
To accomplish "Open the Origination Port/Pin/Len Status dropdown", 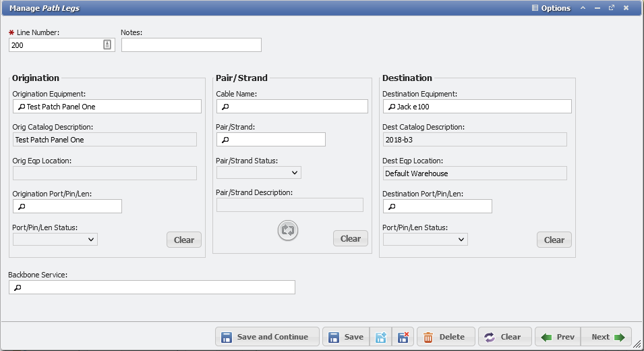I will click(x=55, y=239).
